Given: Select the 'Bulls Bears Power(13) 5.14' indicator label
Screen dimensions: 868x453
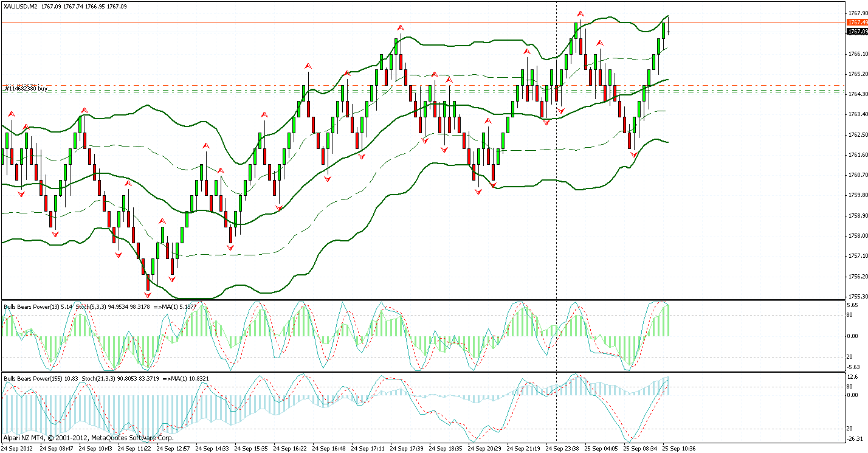Looking at the screenshot, I should 38,307.
